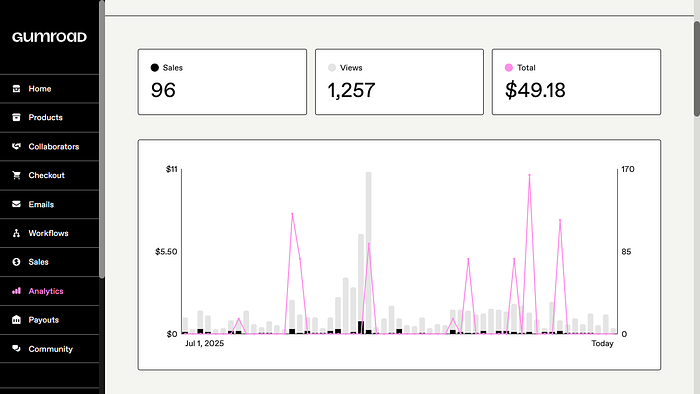Select Workflows in the sidebar

coord(49,233)
